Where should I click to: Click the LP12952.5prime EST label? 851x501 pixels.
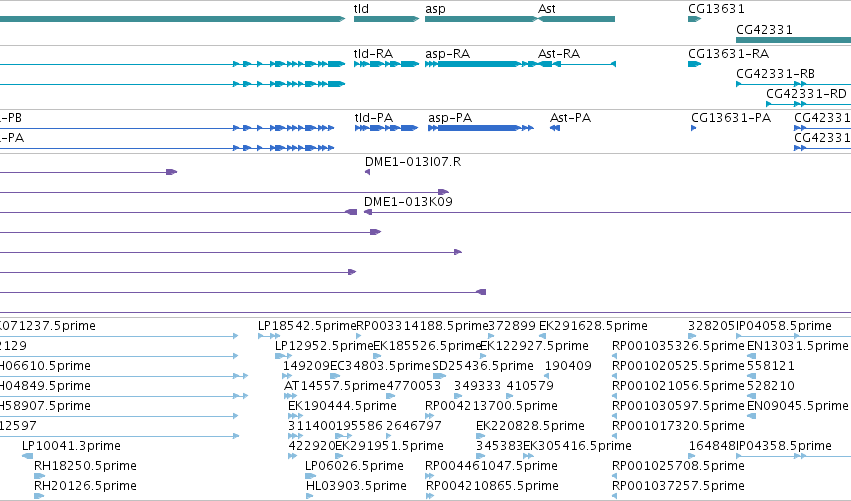pyautogui.click(x=324, y=345)
